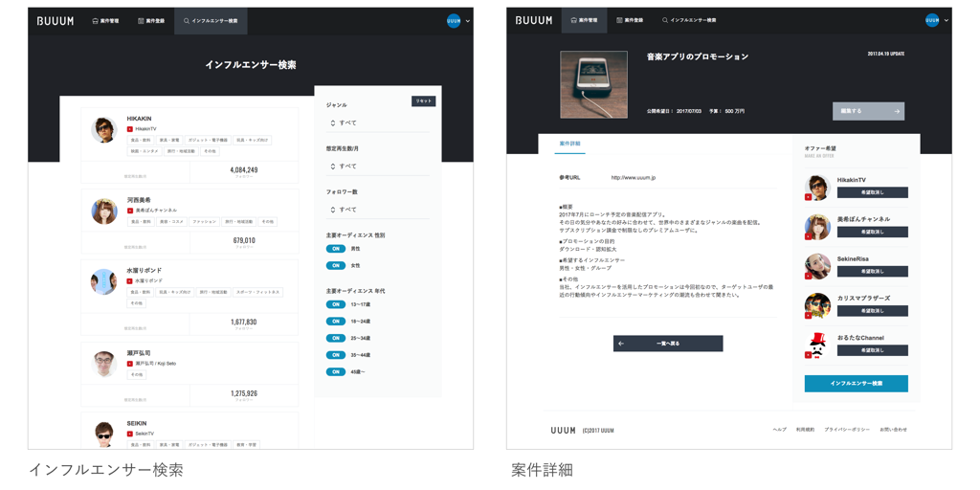Switch to the 案件詳細 tab

click(x=569, y=144)
